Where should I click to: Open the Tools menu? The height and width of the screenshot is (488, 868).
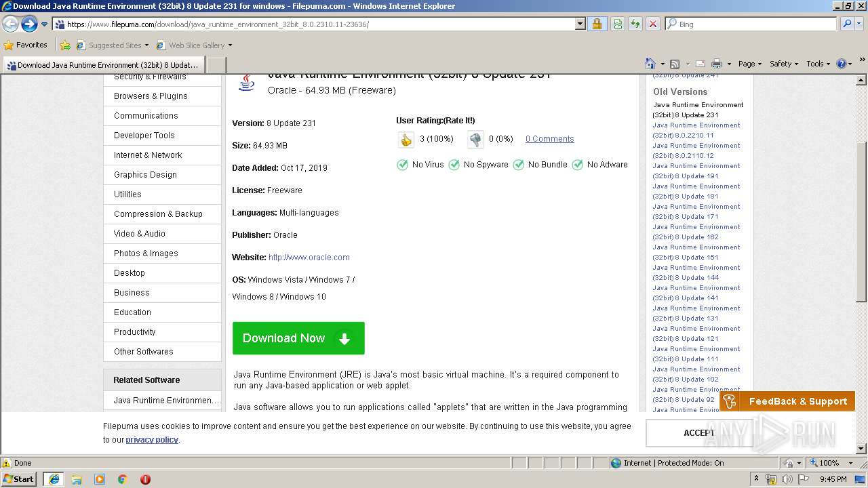(x=818, y=64)
